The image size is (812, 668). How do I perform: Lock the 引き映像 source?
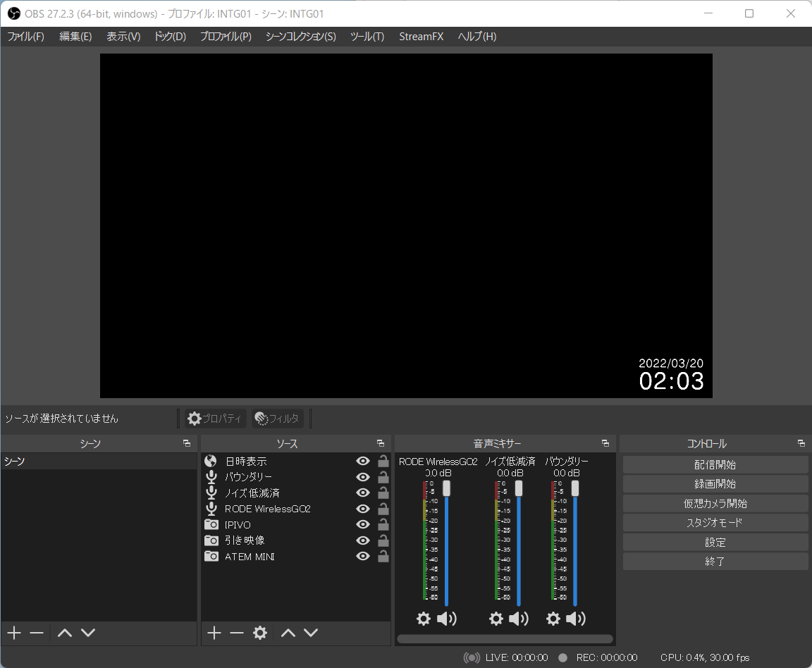pos(383,540)
